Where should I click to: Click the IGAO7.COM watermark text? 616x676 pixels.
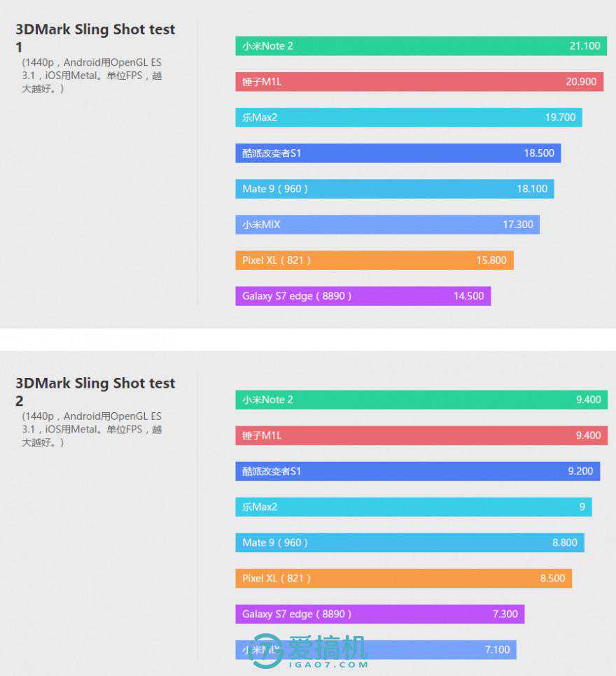click(327, 664)
